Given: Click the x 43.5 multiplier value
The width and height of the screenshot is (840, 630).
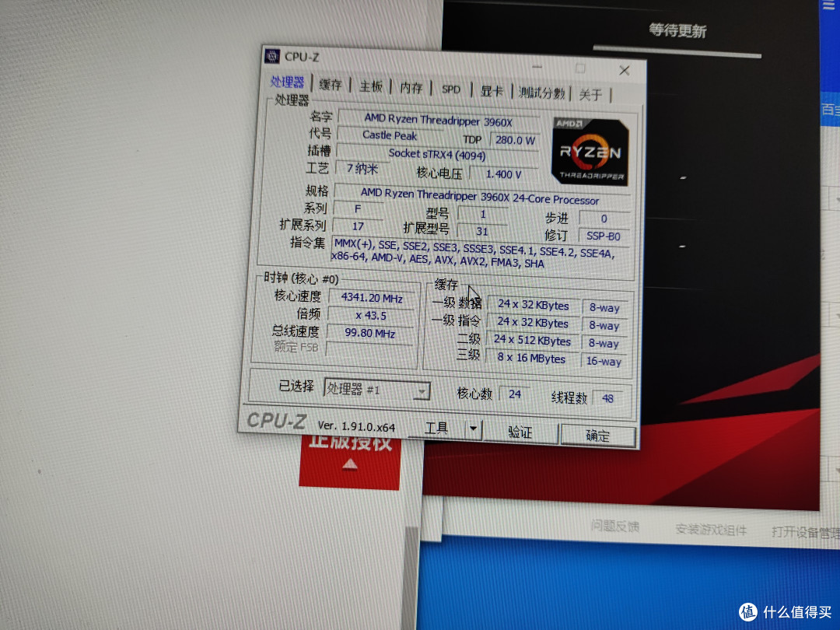Looking at the screenshot, I should 371,316.
